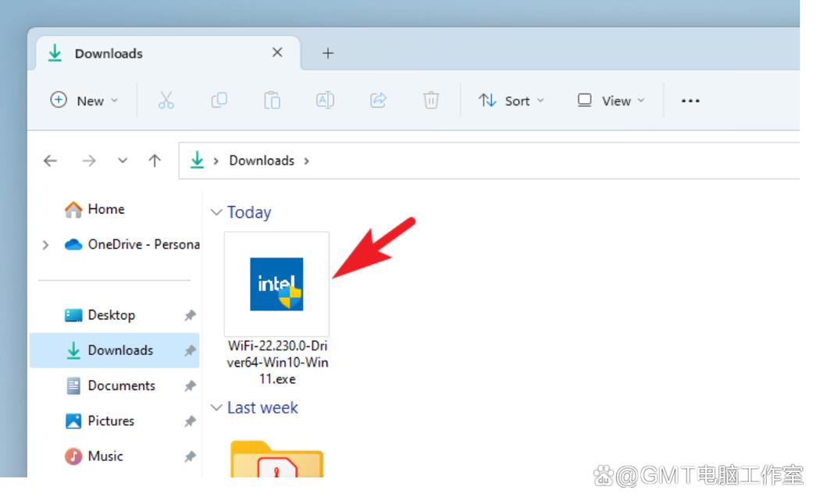Open Recent locations chevron dropdown
This screenshot has height=504, width=820.
click(123, 161)
